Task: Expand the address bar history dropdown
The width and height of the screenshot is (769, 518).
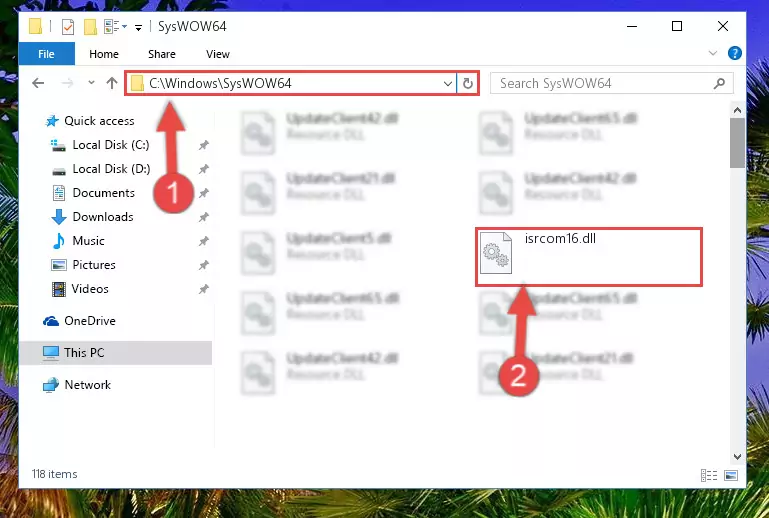Action: click(x=448, y=84)
